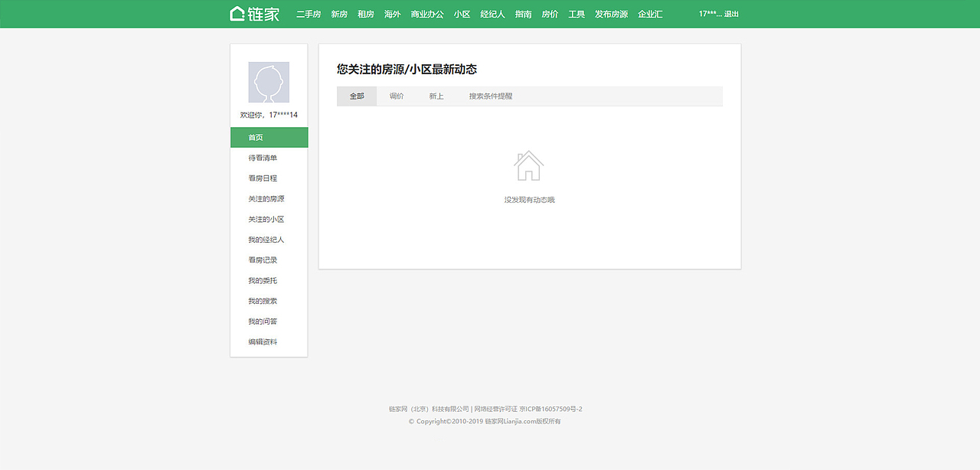Open 房价 navigation item
980x470 pixels.
[550, 15]
